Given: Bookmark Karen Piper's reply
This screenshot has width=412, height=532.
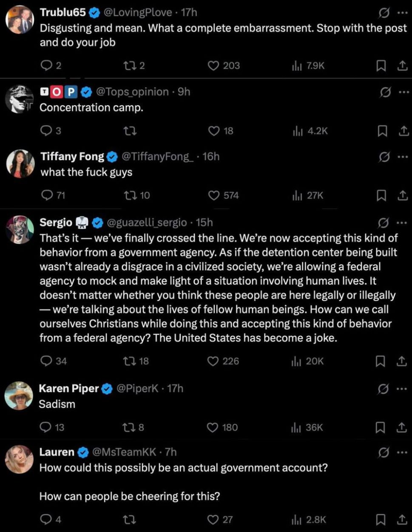Looking at the screenshot, I should (x=380, y=427).
